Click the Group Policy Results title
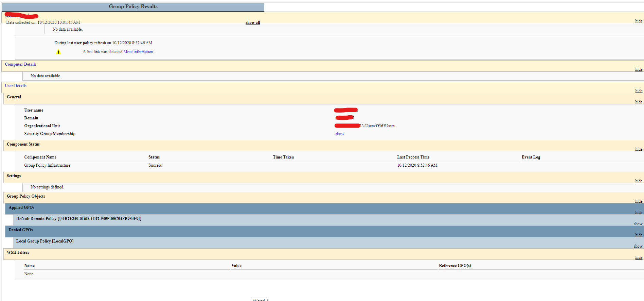This screenshot has width=644, height=301. pyautogui.click(x=133, y=6)
